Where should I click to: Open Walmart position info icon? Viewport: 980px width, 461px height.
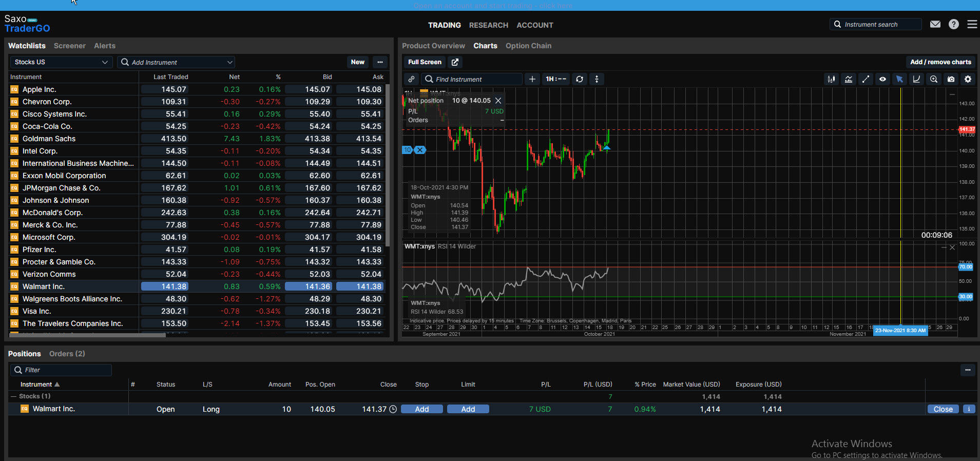pos(969,409)
